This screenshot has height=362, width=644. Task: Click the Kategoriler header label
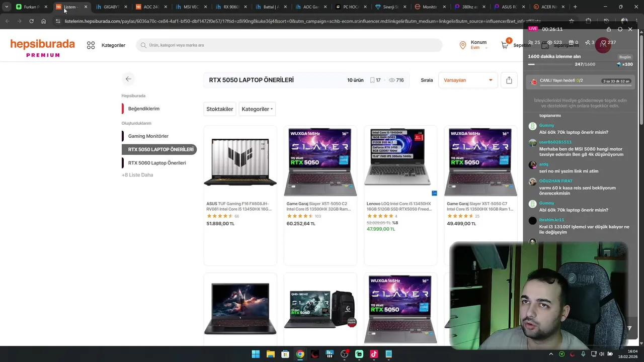[x=113, y=45]
